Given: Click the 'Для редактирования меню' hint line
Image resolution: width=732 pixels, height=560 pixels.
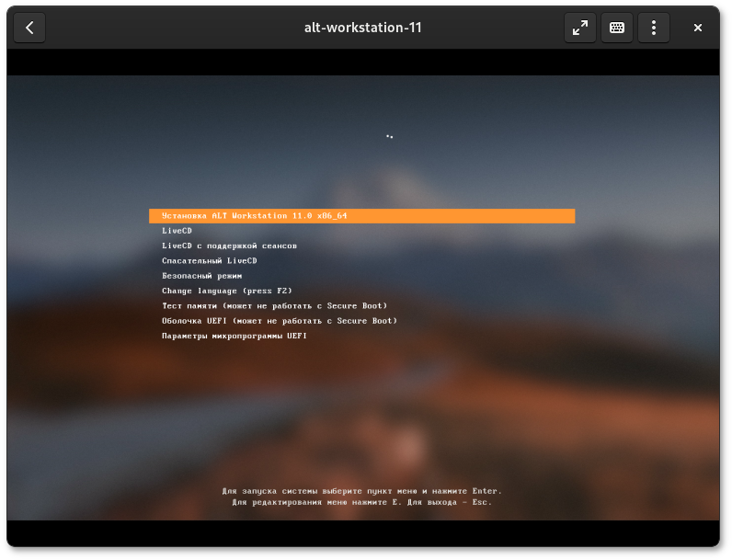Looking at the screenshot, I should [x=361, y=502].
